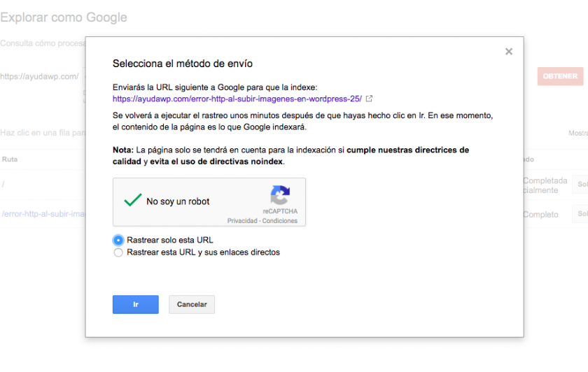Open the external link icon beside the URL
The image size is (588, 372).
point(369,99)
